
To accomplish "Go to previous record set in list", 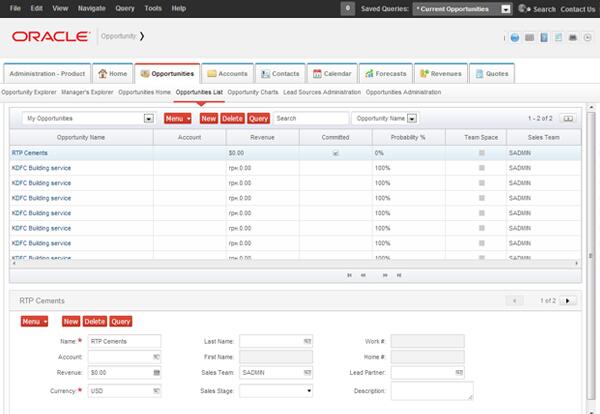I will coord(363,275).
